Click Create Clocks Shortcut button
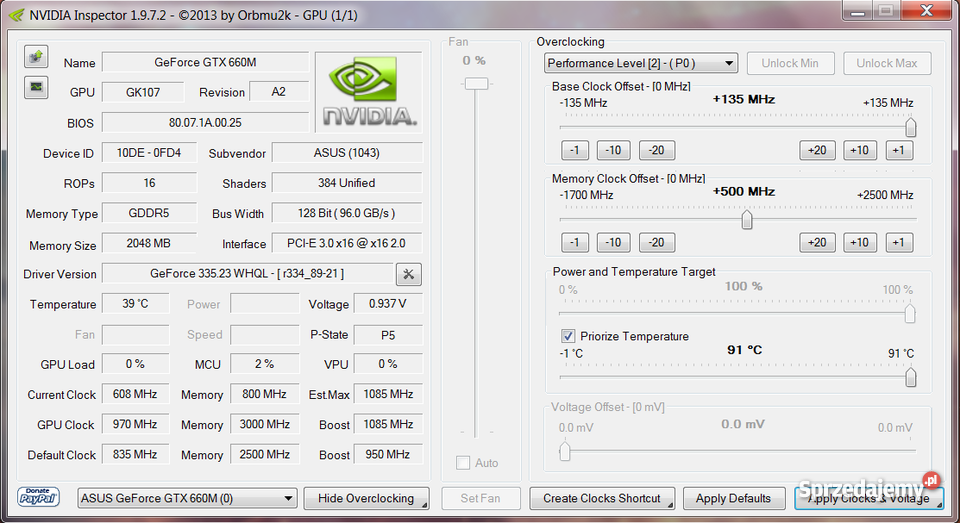 pyautogui.click(x=602, y=498)
